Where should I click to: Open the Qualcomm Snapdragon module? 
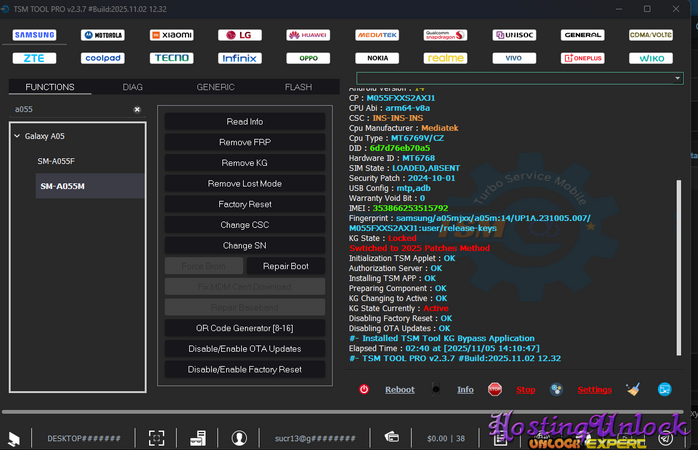click(x=445, y=35)
